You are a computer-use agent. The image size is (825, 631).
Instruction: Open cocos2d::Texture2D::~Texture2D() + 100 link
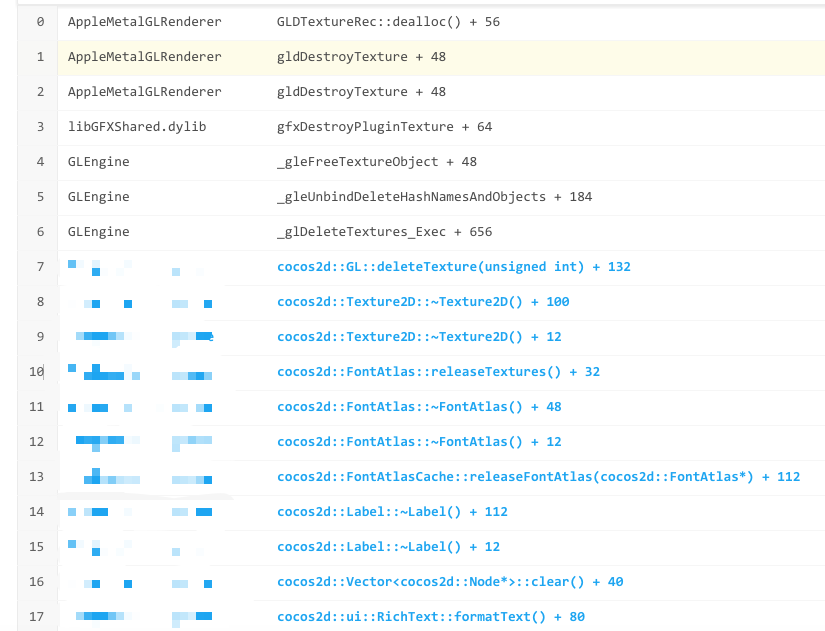click(x=423, y=302)
